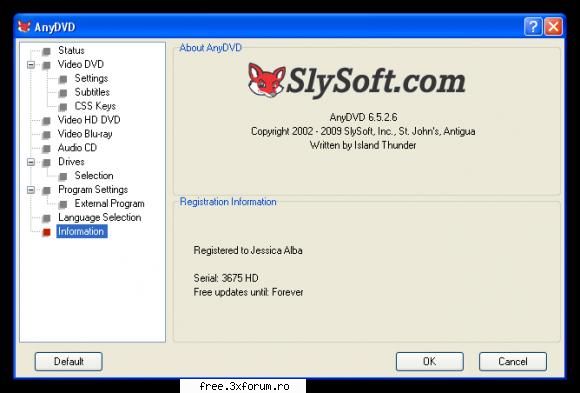Viewport: 580px width, 393px height.
Task: Select Video HD DVD in the tree
Action: coord(89,120)
